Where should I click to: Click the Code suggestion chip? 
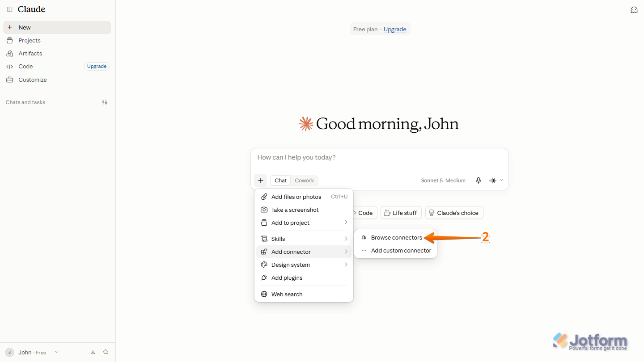365,213
